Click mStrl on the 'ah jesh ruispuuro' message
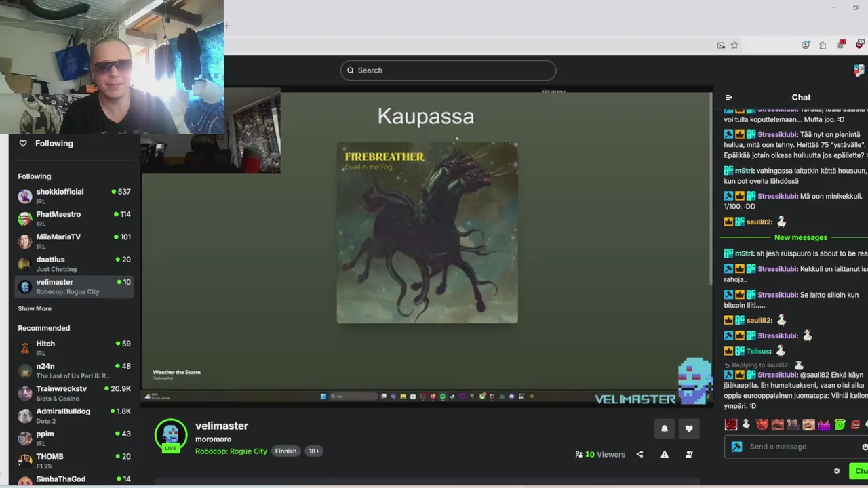 tap(744, 253)
